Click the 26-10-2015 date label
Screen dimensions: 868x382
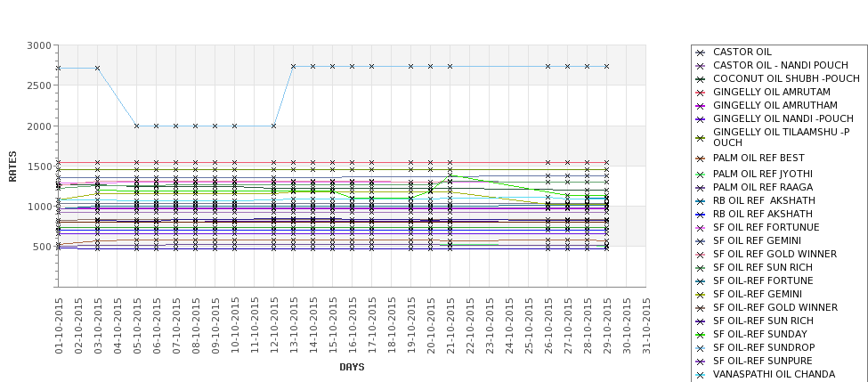click(x=548, y=326)
